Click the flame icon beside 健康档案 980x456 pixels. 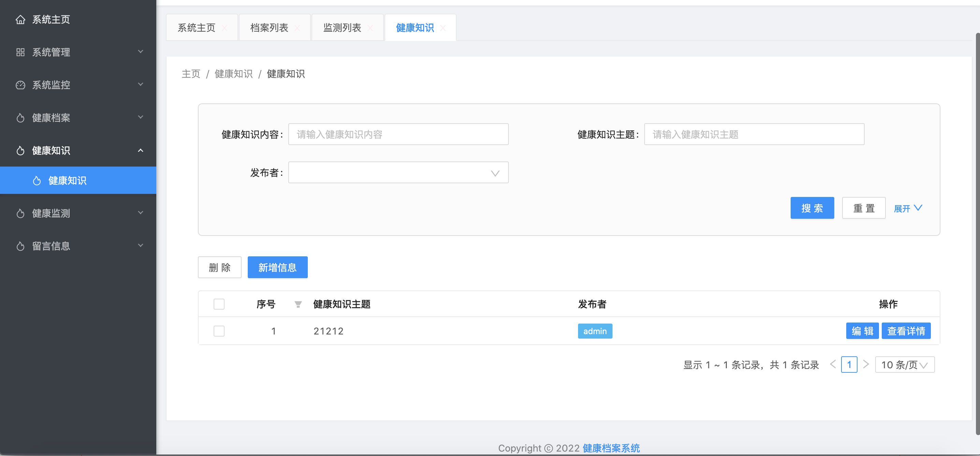click(20, 118)
